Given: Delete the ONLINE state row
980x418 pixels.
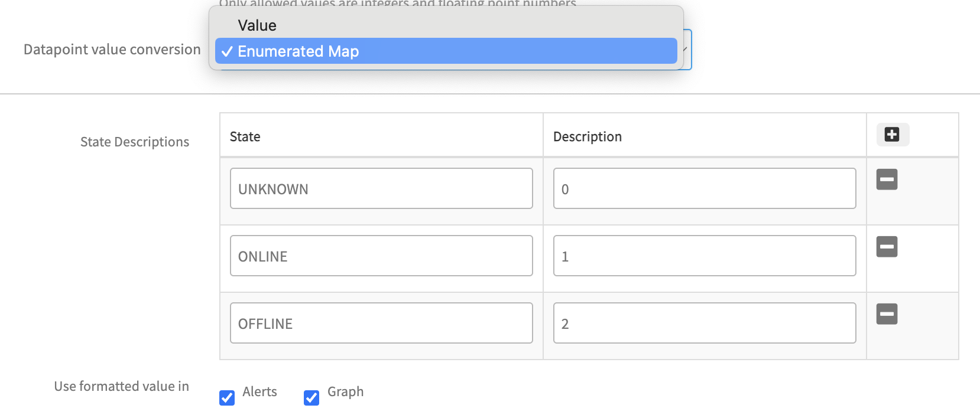Looking at the screenshot, I should coord(887,247).
